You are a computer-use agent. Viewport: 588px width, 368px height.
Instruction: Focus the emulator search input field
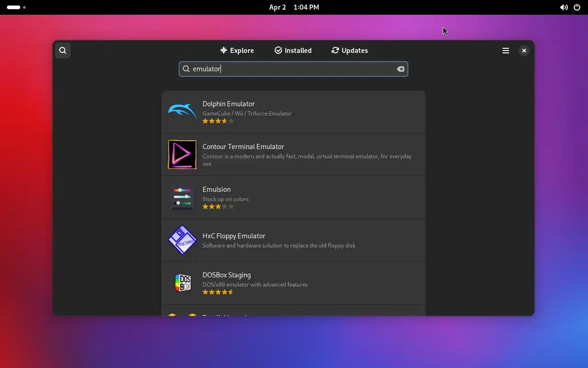(294, 69)
